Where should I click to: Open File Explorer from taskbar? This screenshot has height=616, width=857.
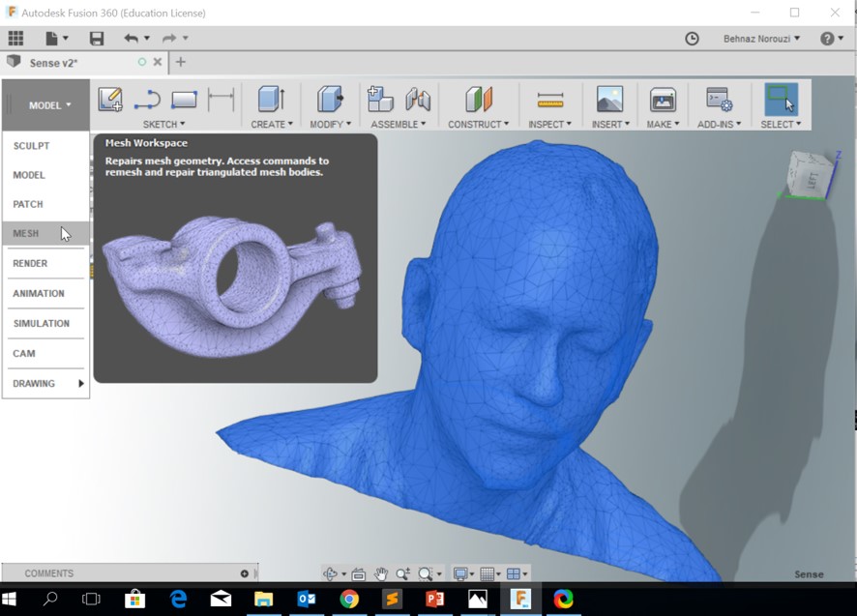[x=263, y=599]
